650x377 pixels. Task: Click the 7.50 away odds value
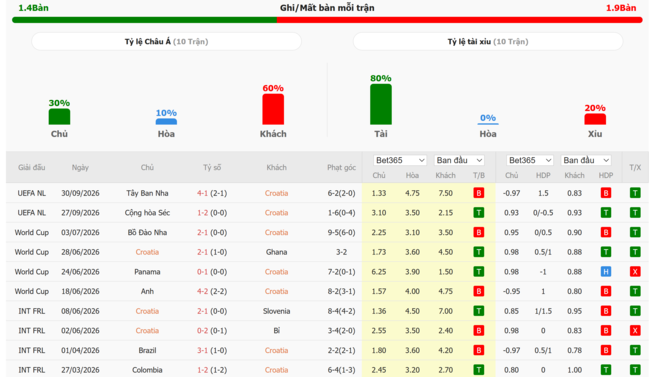tap(445, 193)
